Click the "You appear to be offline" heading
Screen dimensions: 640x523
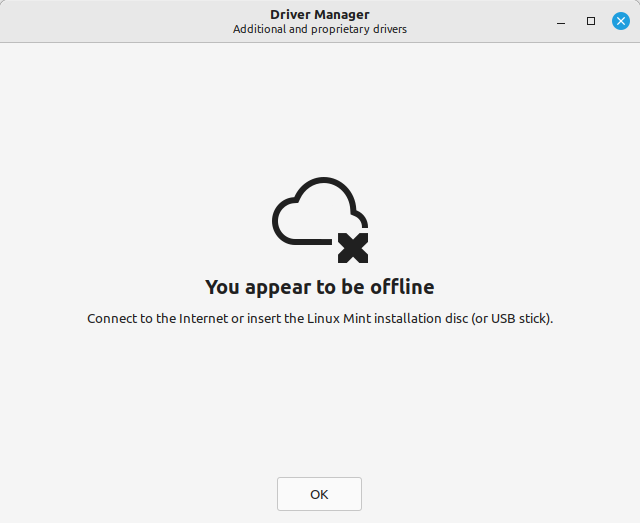319,287
